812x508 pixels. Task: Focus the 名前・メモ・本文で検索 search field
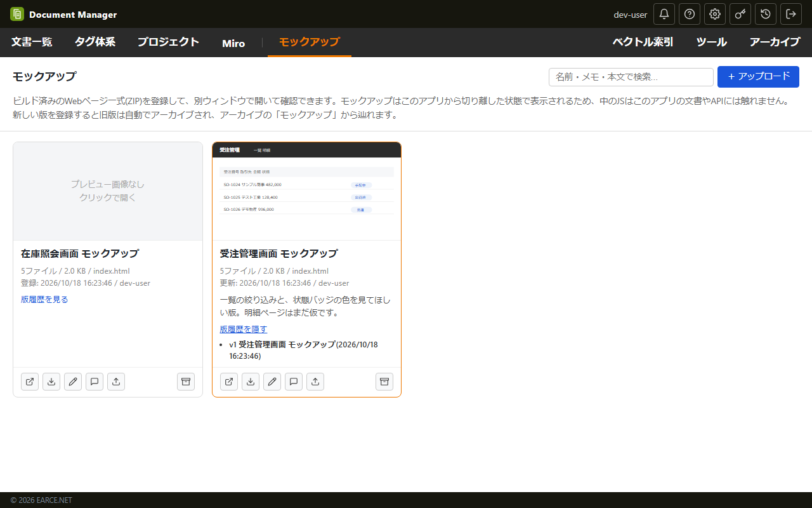coord(631,77)
